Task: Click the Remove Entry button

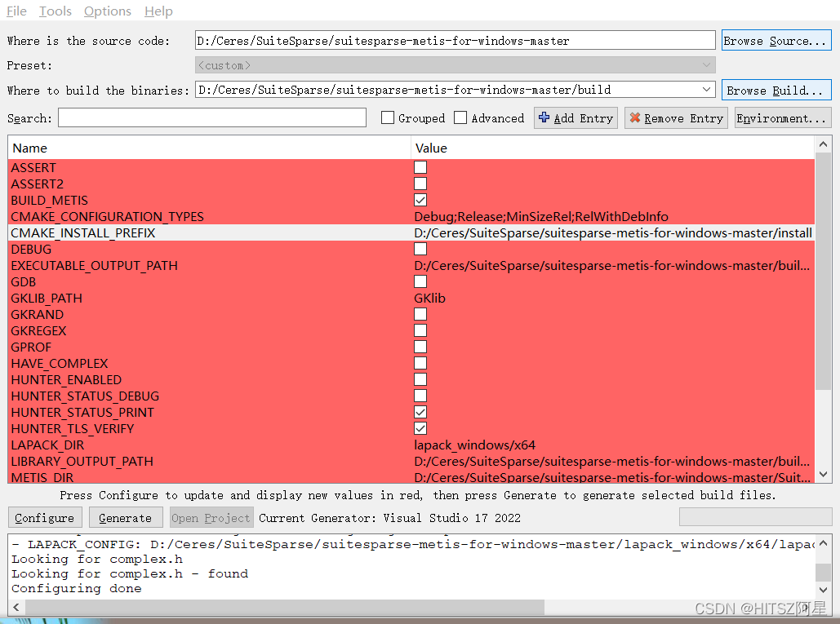Action: point(676,117)
